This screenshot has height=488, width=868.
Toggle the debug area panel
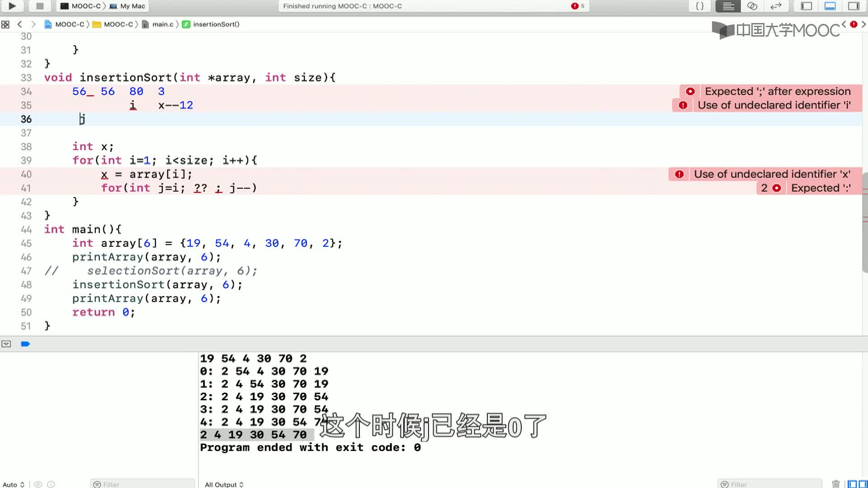tap(830, 6)
